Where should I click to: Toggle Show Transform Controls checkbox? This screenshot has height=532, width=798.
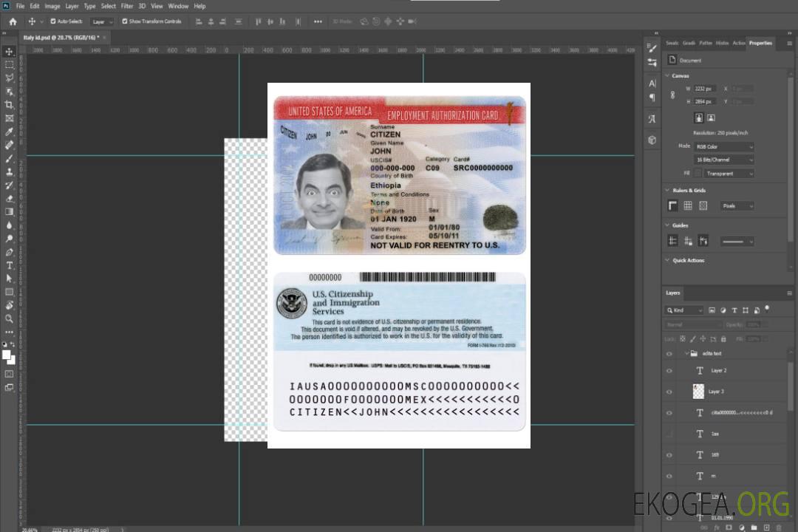[125, 21]
